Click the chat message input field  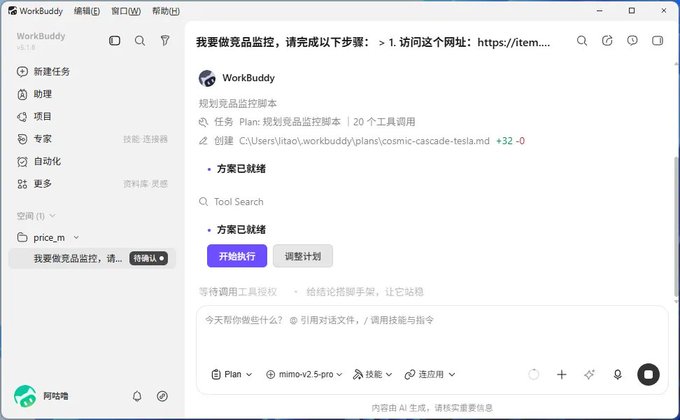click(432, 334)
